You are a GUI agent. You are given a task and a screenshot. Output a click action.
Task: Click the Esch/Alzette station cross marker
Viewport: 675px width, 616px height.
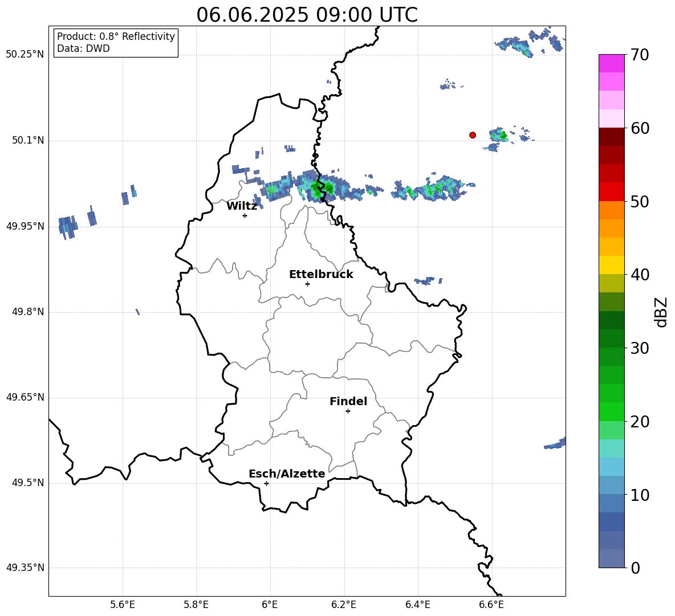266,483
